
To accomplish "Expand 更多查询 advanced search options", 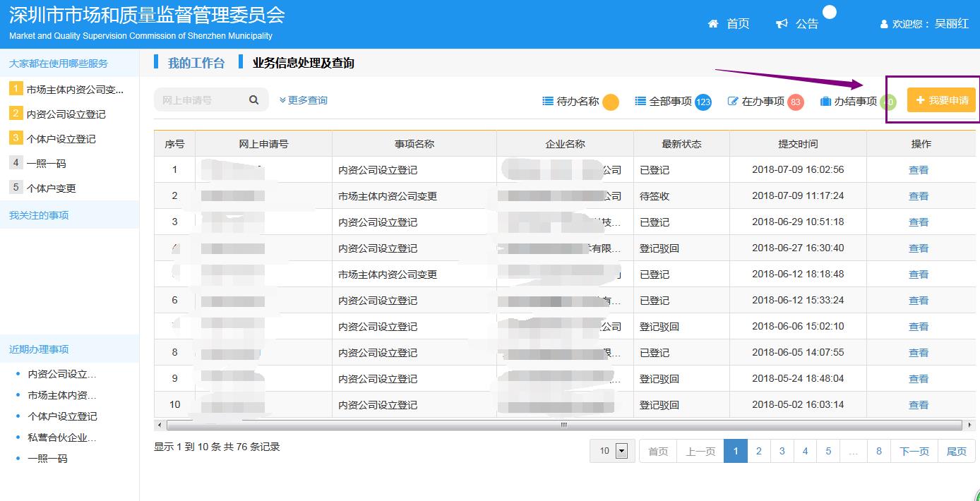I will click(304, 100).
